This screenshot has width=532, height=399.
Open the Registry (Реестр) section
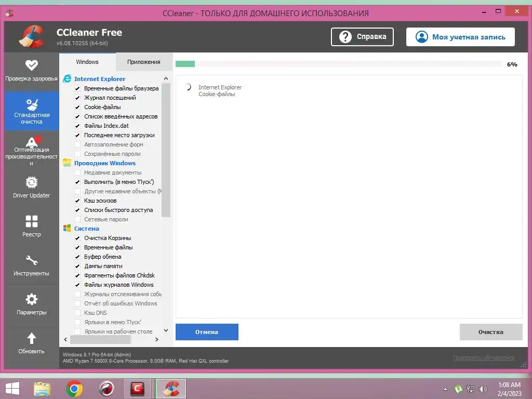click(x=32, y=227)
